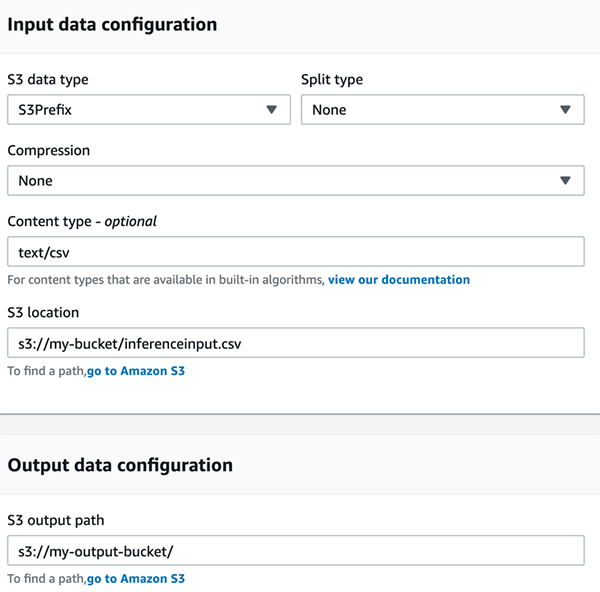Follow go to Amazon S3 link under S3 location
Screen dimensions: 600x592
(136, 371)
